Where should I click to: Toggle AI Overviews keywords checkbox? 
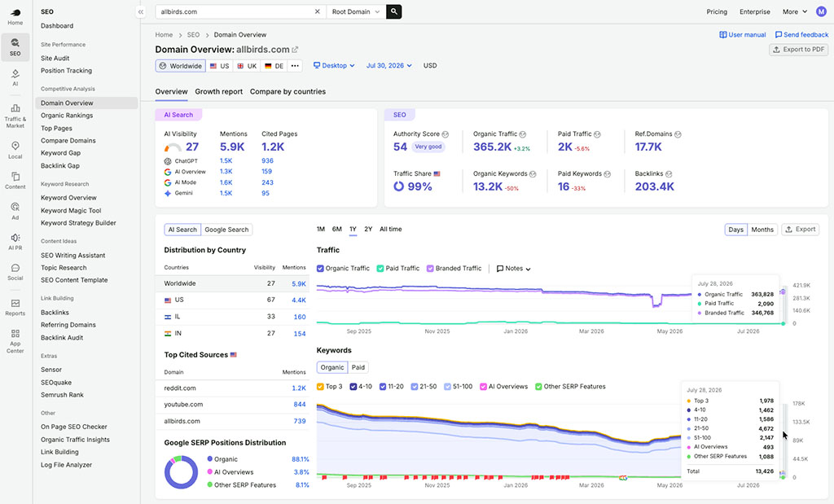point(484,387)
